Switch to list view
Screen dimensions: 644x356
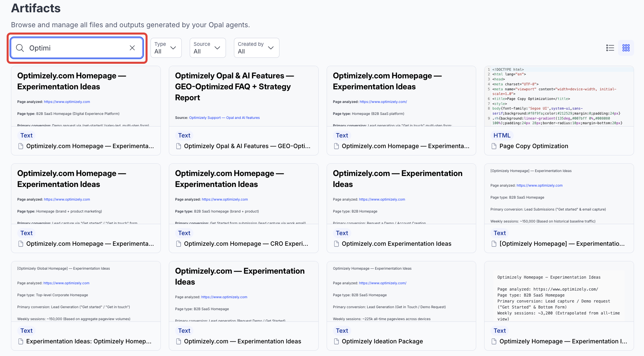coord(610,48)
